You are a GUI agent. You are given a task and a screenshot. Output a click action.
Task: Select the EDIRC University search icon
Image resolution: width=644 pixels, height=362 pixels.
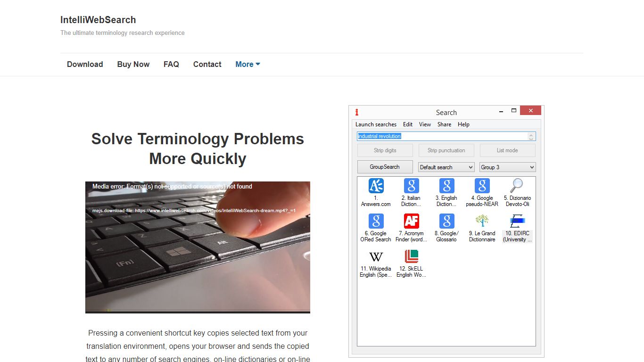point(517,221)
